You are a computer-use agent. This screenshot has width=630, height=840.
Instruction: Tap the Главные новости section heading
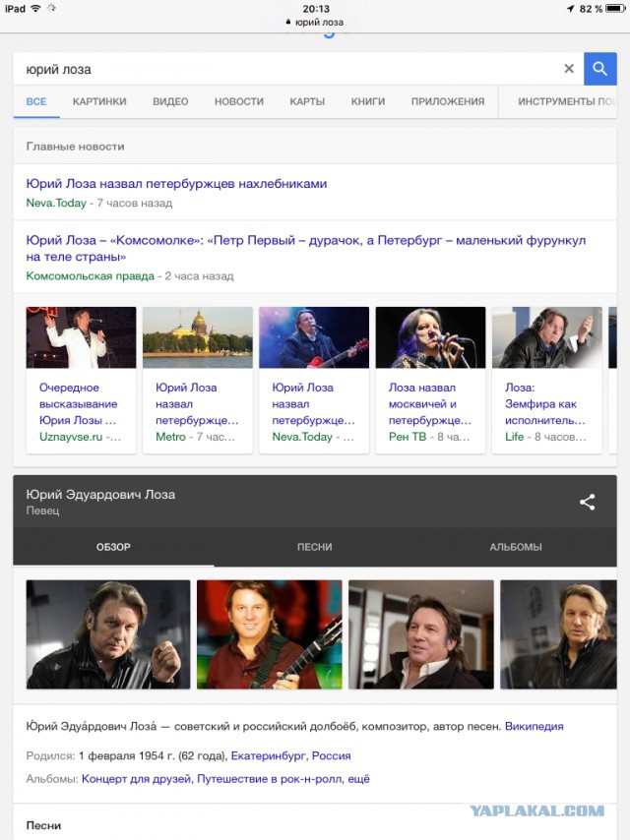75,147
